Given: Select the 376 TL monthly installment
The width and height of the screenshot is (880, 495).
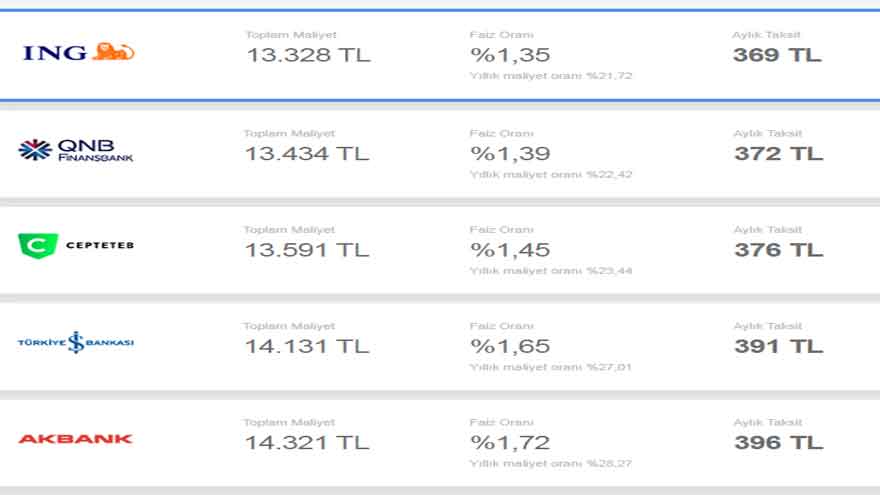Looking at the screenshot, I should 779,250.
